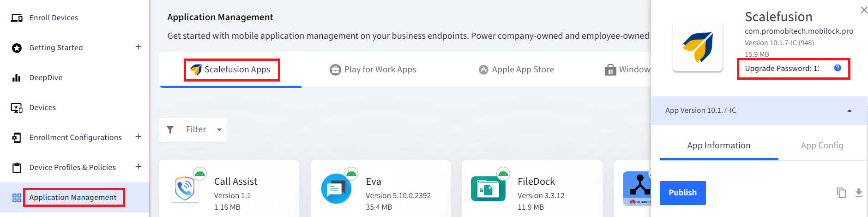Click the funnel filter icon
The image size is (868, 217).
[170, 129]
